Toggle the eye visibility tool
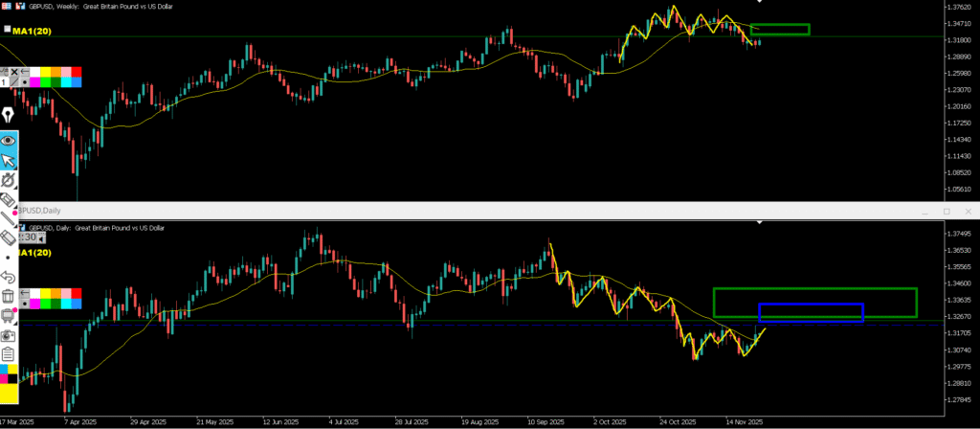 coord(9,140)
